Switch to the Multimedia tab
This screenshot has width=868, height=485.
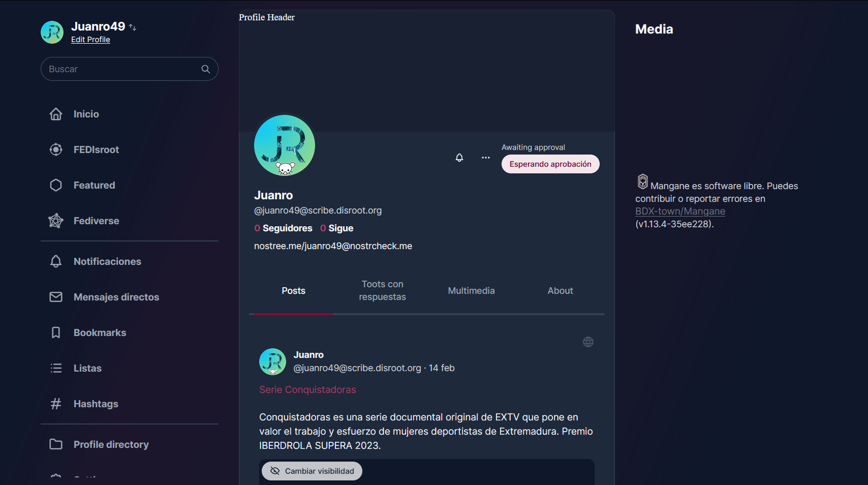[471, 291]
